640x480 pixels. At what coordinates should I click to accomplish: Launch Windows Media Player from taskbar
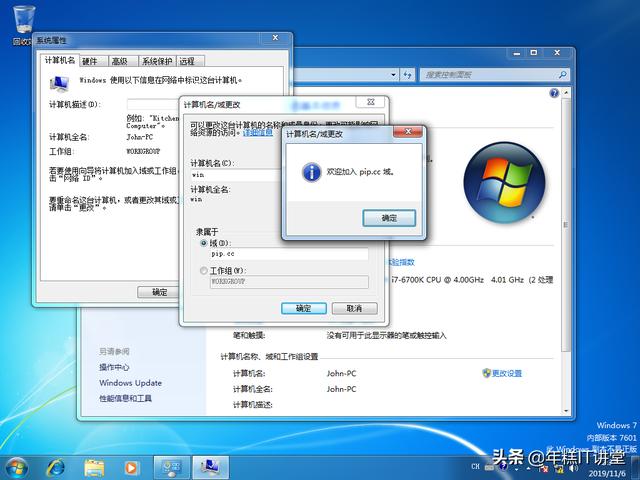(x=131, y=468)
